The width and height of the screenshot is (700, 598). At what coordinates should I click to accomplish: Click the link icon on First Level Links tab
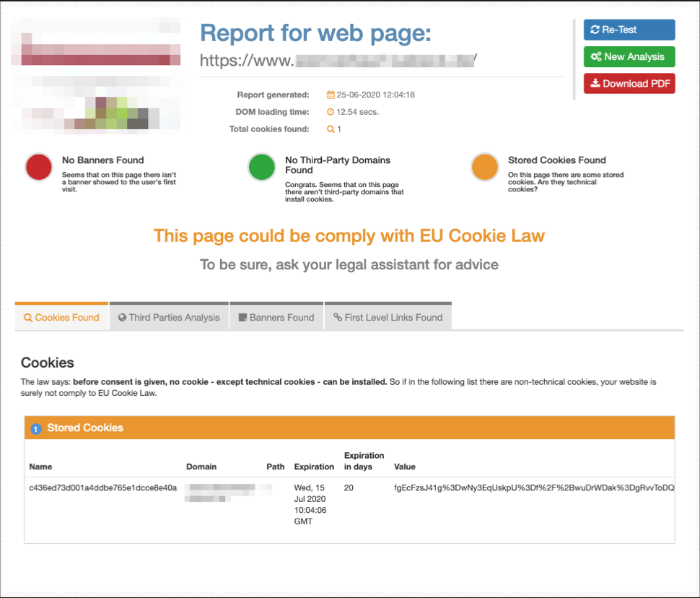pos(338,317)
